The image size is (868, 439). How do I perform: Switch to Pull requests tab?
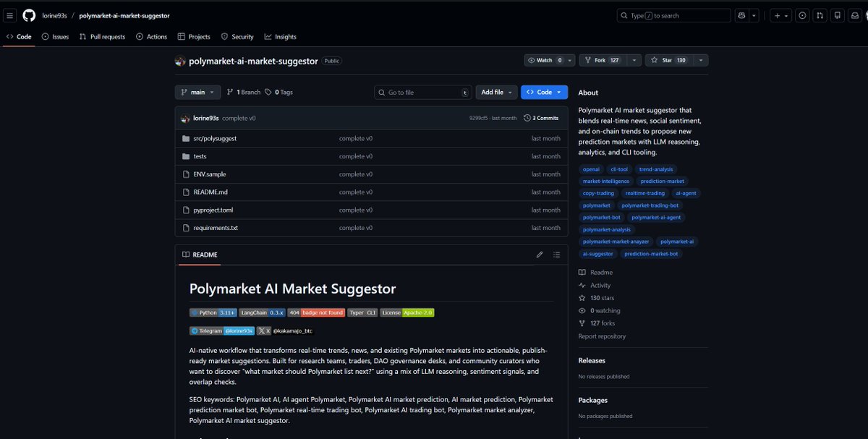coord(103,37)
